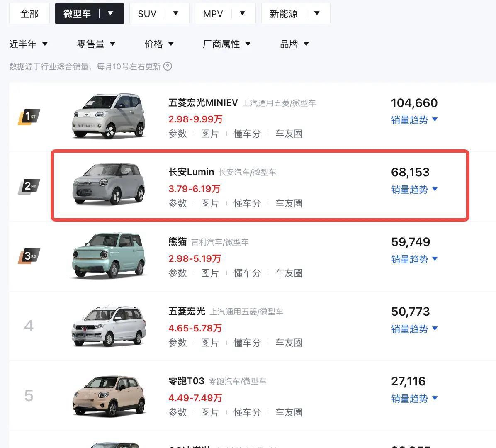496x448 pixels.
Task: Open the 五菱宏光 model title at rank 4
Action: click(187, 312)
